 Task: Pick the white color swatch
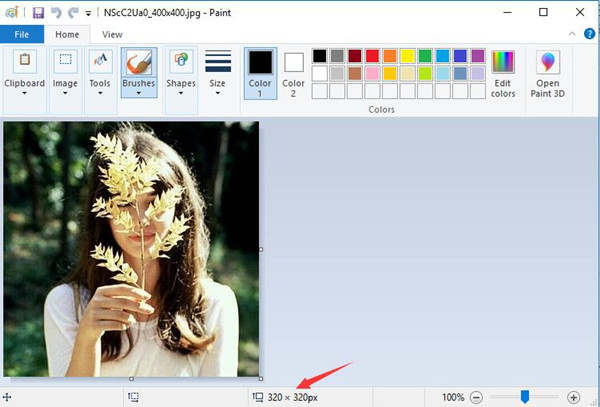click(320, 73)
